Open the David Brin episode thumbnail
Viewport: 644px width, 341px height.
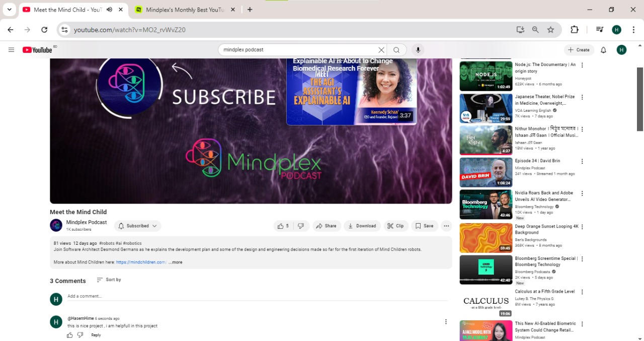[x=486, y=172]
